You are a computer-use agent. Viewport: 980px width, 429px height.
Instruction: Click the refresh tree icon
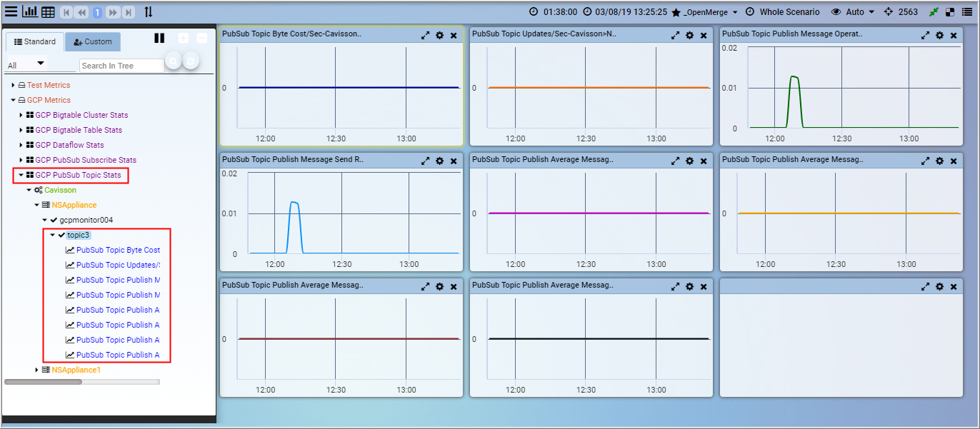click(191, 61)
